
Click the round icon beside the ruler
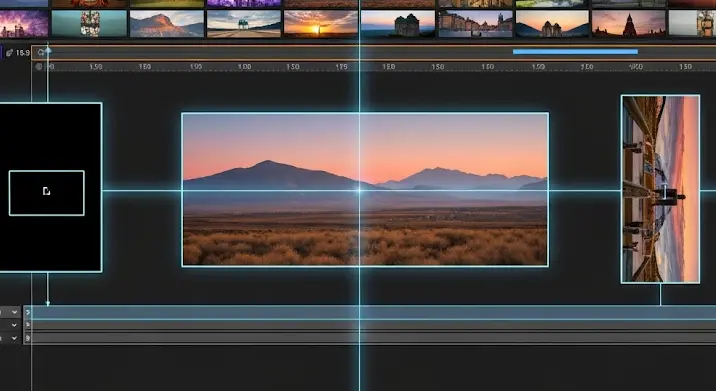(39, 67)
